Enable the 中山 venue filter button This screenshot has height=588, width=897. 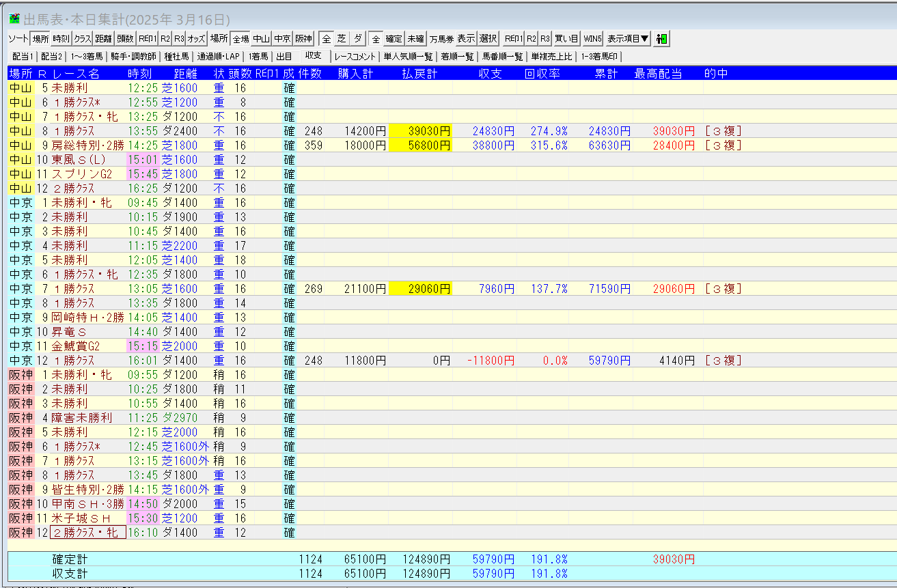(x=262, y=39)
